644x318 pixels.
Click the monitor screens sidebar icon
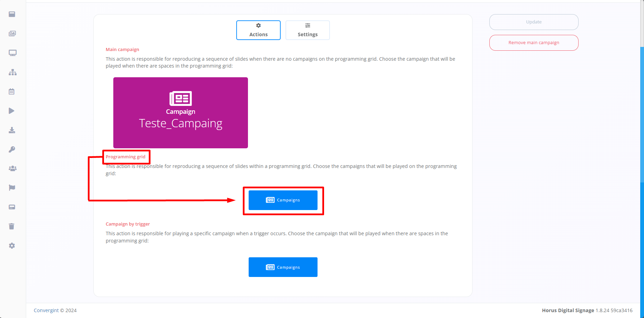[x=12, y=53]
